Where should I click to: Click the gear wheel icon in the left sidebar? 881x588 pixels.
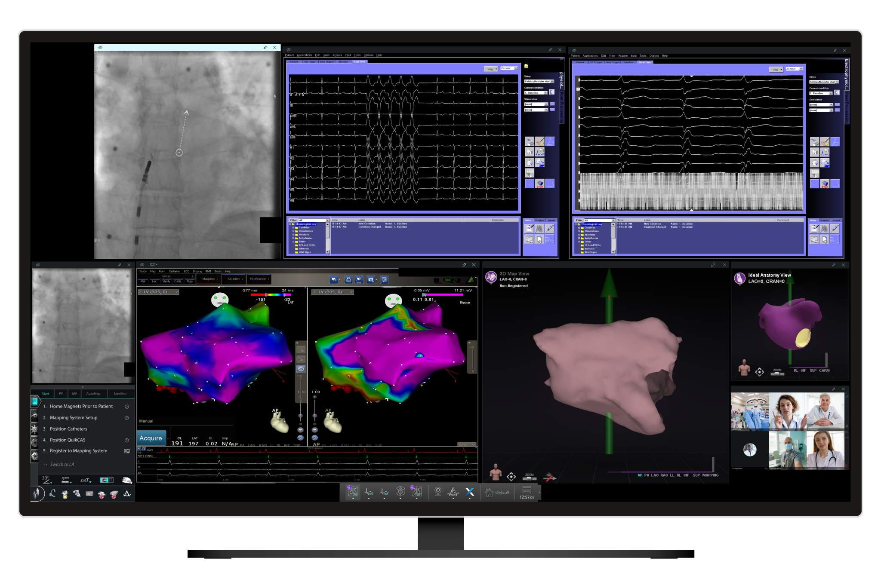point(35,429)
